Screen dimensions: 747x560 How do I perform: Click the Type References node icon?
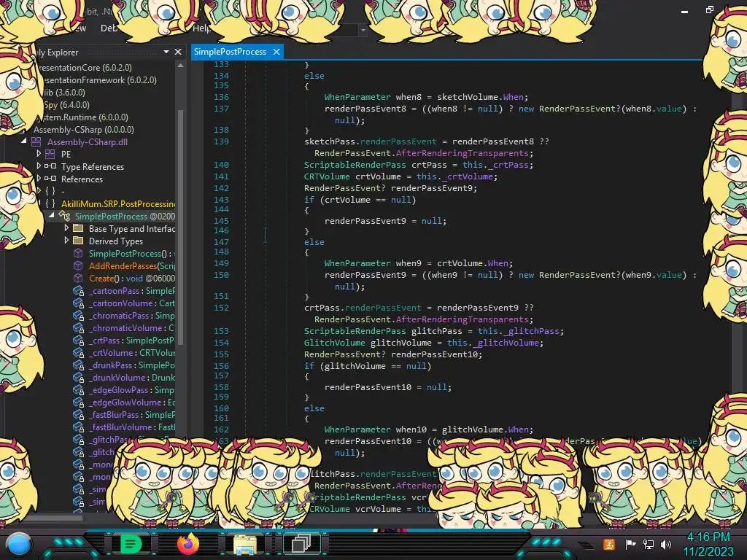coord(50,167)
